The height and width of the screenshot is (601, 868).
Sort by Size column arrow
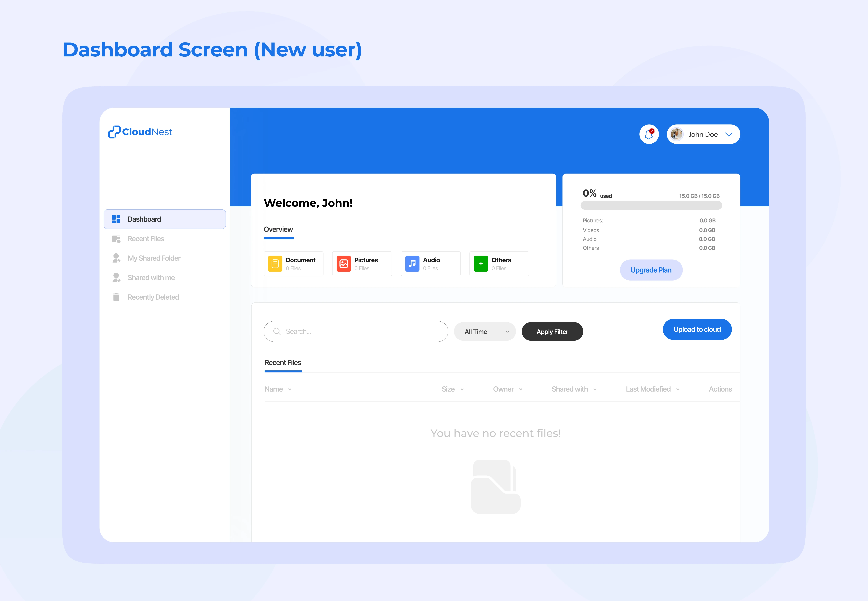pyautogui.click(x=462, y=389)
